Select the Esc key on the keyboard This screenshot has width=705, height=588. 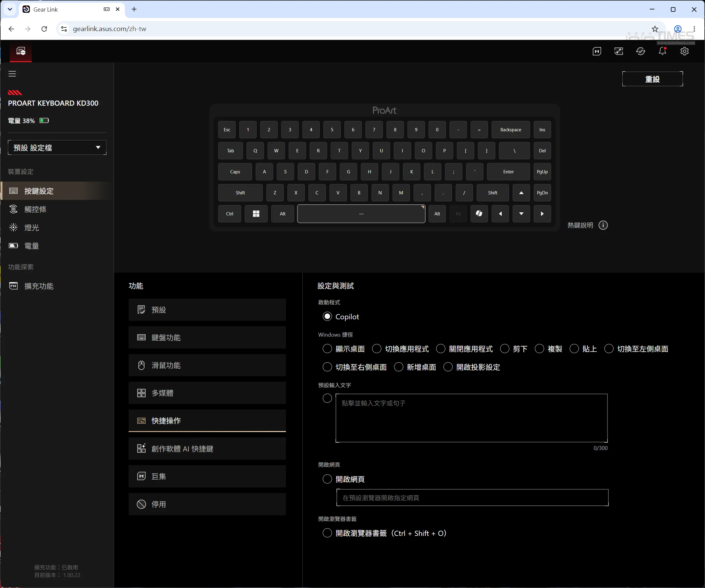(x=227, y=129)
